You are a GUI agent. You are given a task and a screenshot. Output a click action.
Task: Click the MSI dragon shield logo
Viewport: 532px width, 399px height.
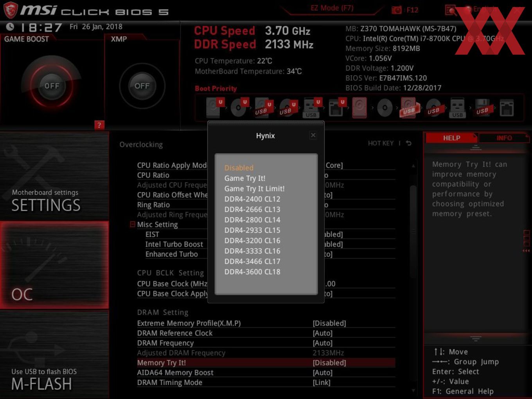tap(10, 10)
